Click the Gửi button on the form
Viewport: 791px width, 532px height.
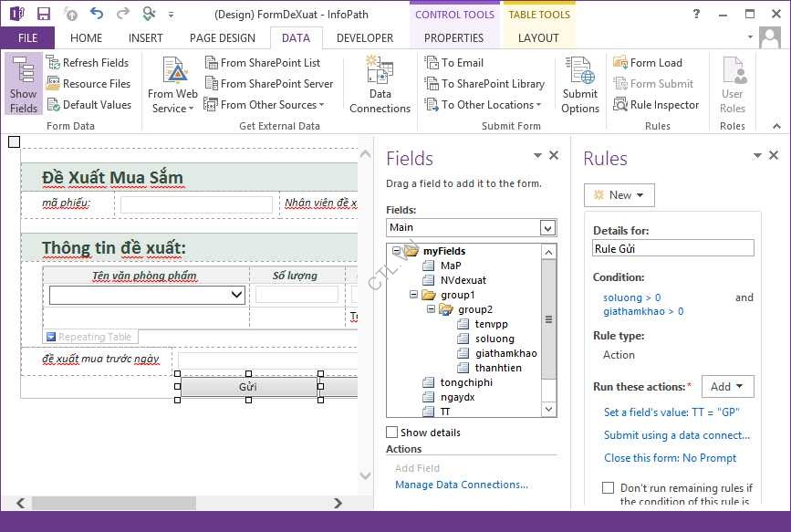248,386
